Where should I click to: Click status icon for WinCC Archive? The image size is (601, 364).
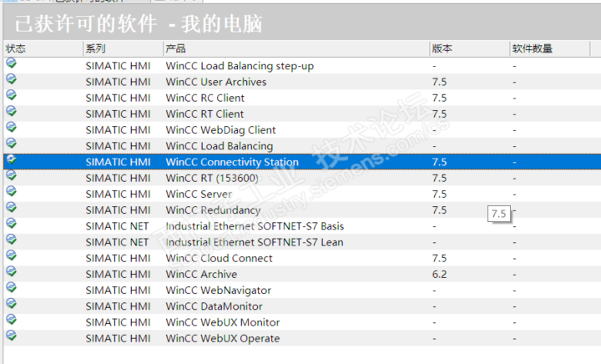pyautogui.click(x=11, y=271)
